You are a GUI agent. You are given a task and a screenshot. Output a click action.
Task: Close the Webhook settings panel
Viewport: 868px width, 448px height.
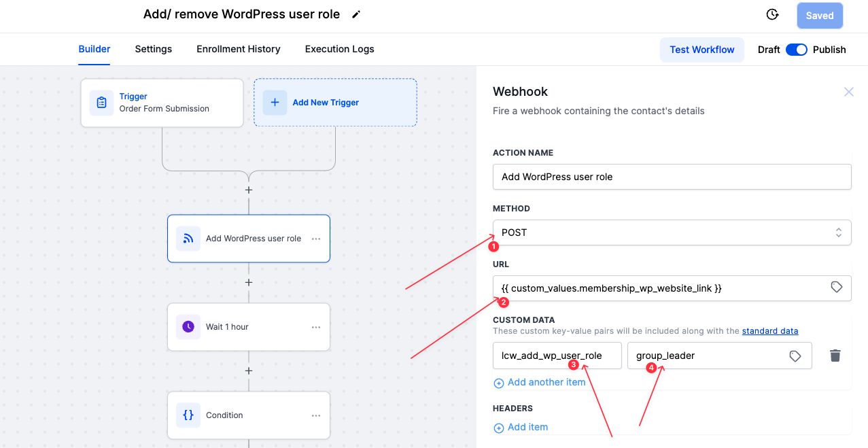point(848,91)
